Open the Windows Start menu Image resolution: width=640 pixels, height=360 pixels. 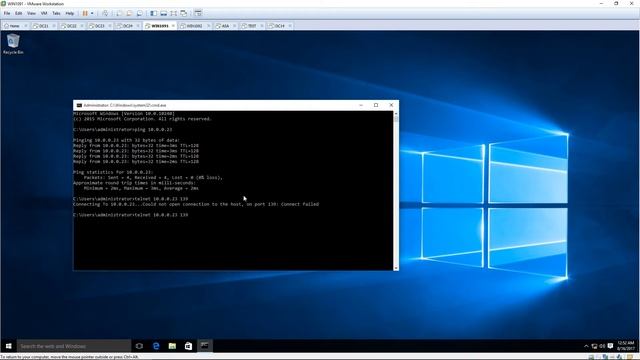9,346
